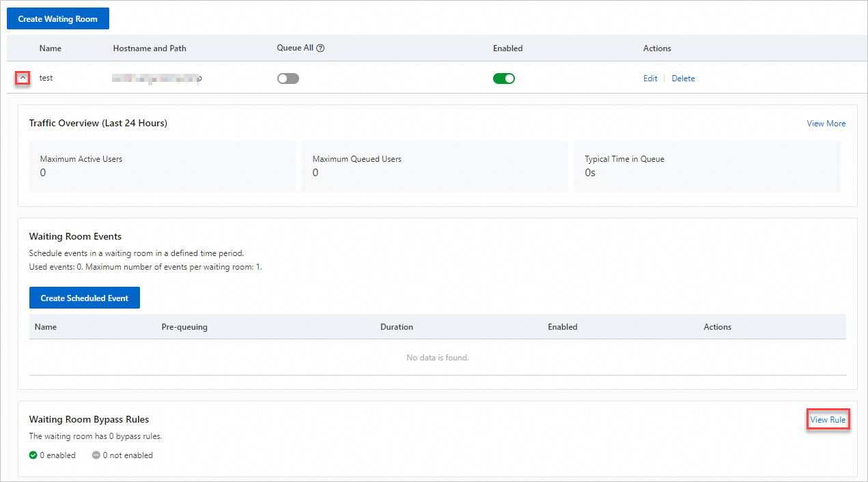Select the Typical Time in Queue card
Viewport: 868px width, 482px height.
coord(706,167)
